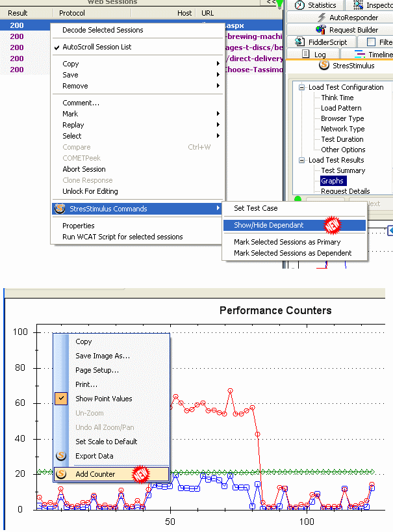Open Properties from context menu

[78, 226]
